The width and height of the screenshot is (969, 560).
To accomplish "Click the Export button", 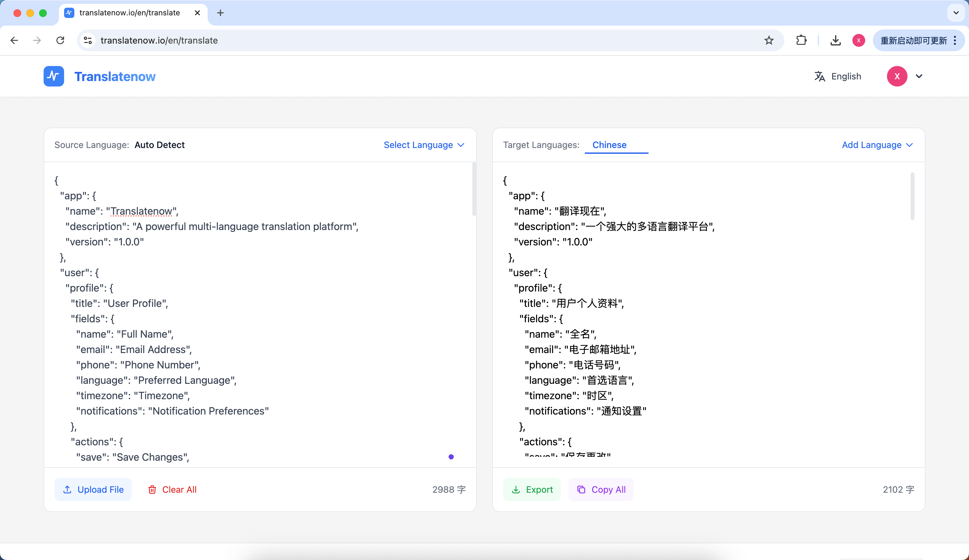I will 532,489.
